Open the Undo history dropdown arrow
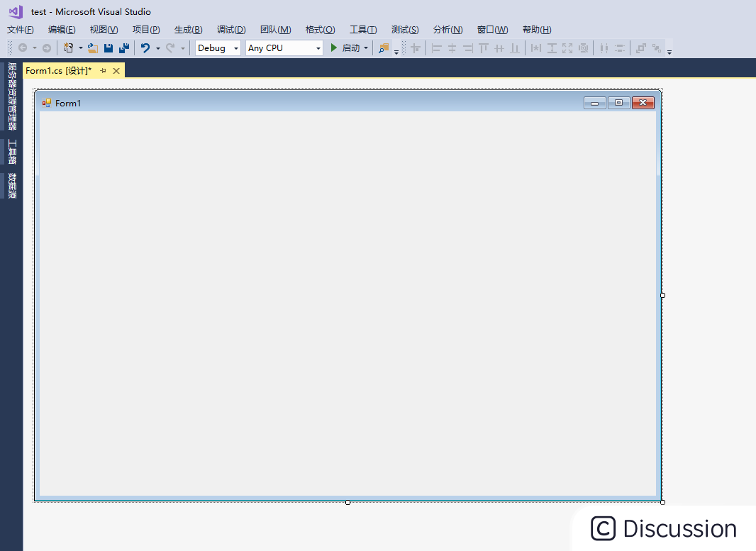This screenshot has height=551, width=756. point(157,48)
